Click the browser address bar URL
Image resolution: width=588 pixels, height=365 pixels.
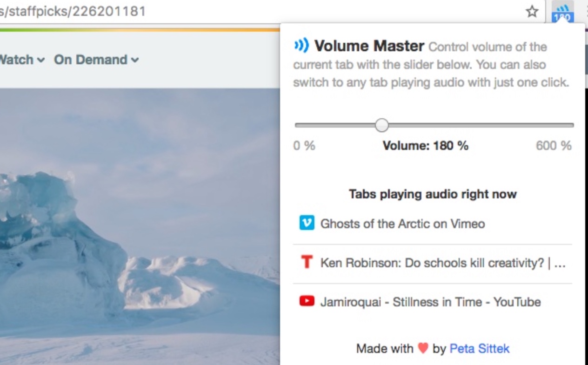point(74,11)
